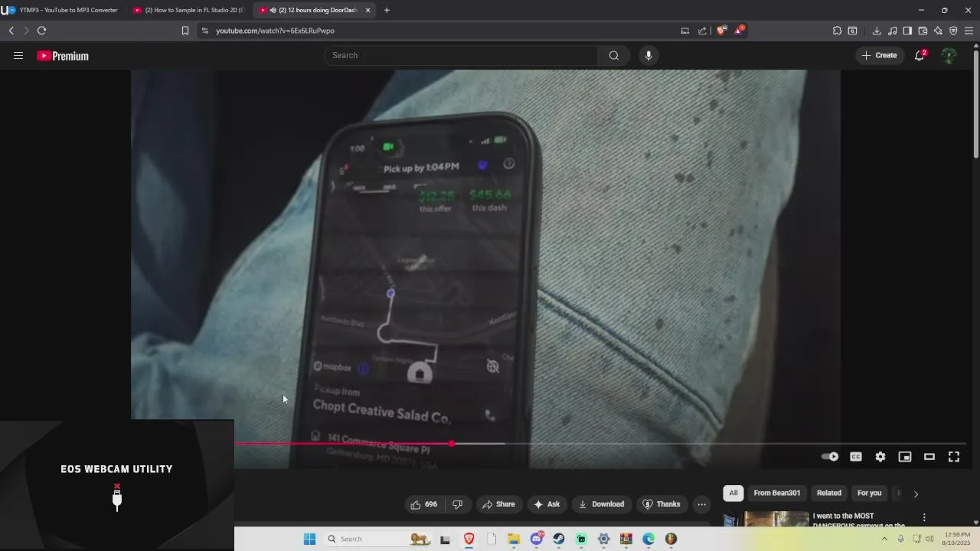Viewport: 980px width, 551px height.
Task: Click the Share button under video
Action: pos(498,504)
